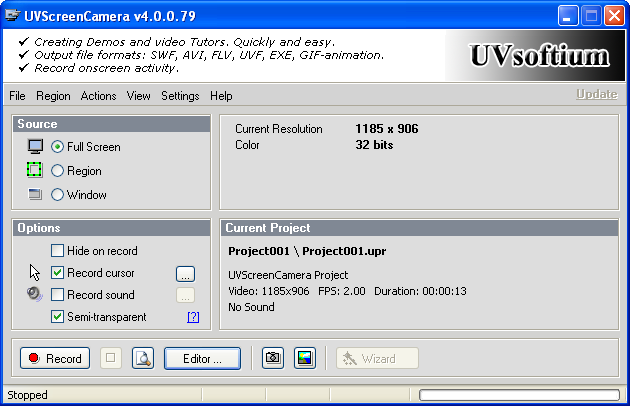Click the Project001 \ Project001.upr title
Image resolution: width=630 pixels, height=406 pixels.
307,251
